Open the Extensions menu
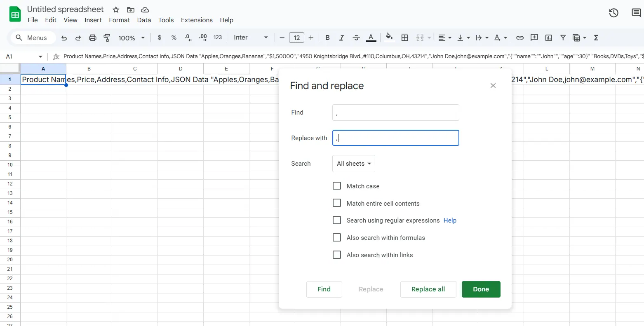Image resolution: width=644 pixels, height=326 pixels. pos(197,20)
